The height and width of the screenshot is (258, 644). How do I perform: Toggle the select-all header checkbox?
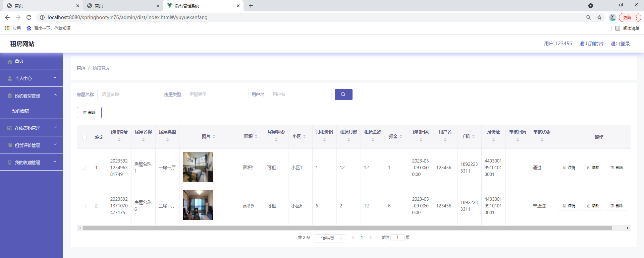coord(84,137)
